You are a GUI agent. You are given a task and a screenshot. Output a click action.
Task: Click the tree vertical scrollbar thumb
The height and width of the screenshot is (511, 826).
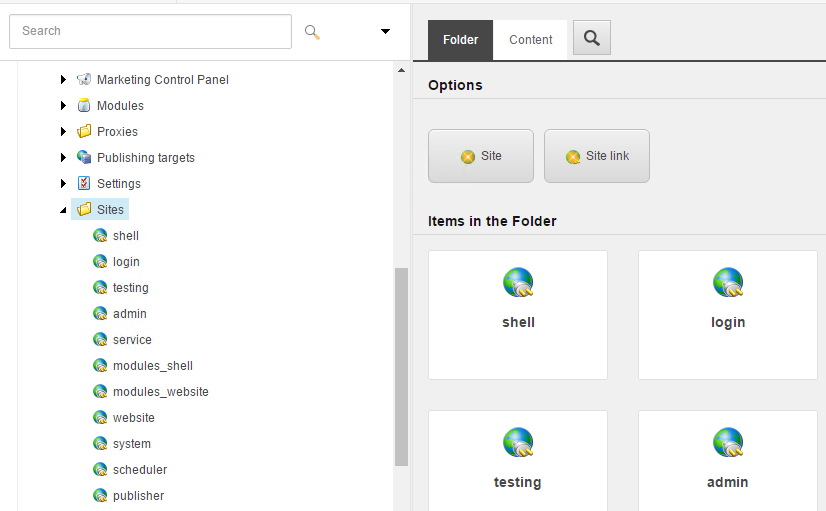click(x=401, y=367)
